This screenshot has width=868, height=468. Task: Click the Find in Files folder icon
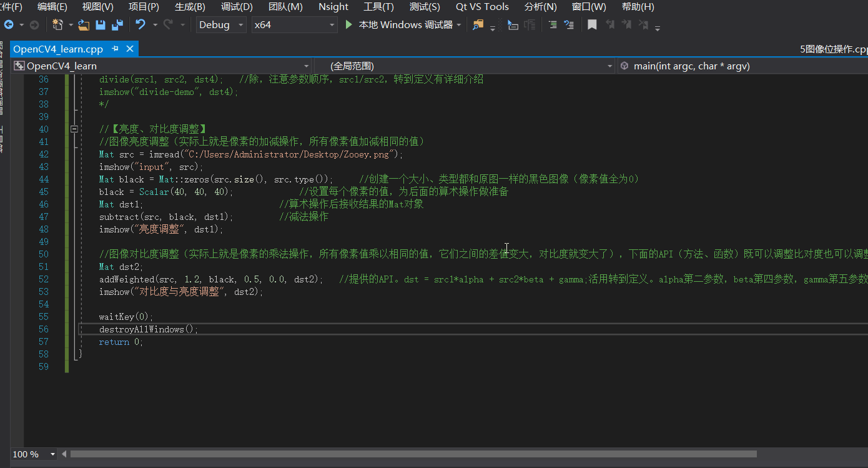tap(478, 25)
